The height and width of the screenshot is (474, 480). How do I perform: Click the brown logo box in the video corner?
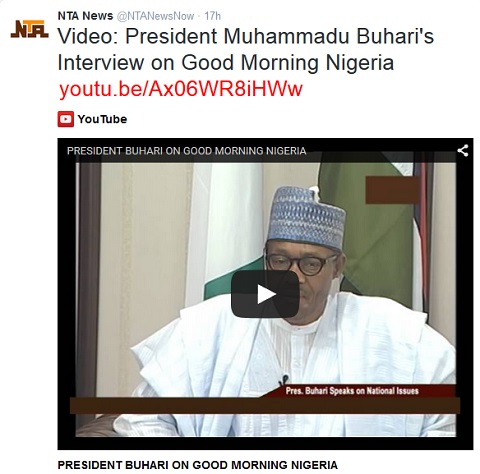(392, 190)
